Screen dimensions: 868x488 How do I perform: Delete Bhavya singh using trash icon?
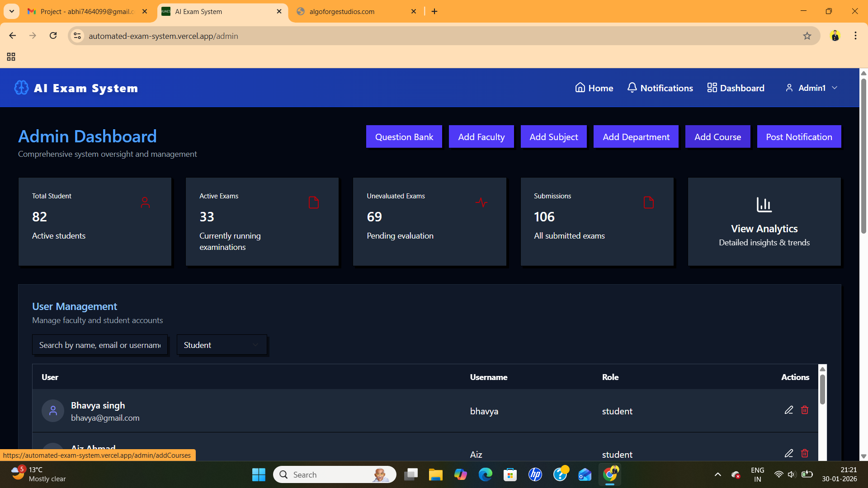click(x=805, y=410)
